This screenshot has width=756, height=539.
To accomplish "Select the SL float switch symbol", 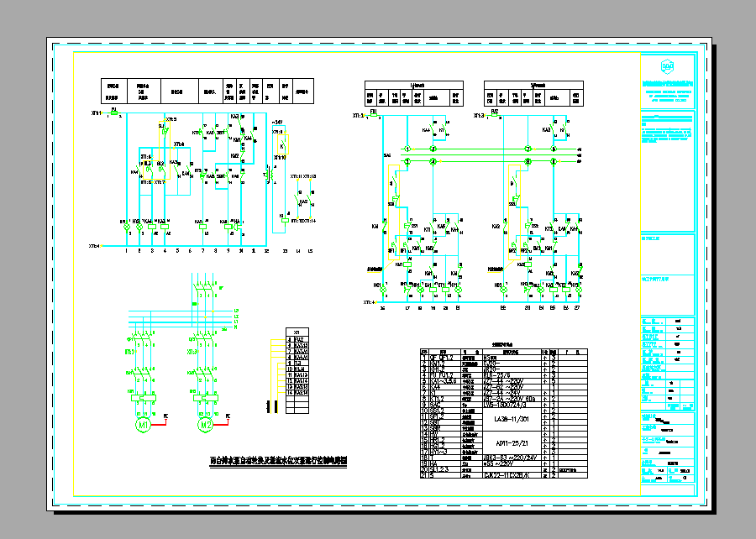I will pyautogui.click(x=164, y=130).
